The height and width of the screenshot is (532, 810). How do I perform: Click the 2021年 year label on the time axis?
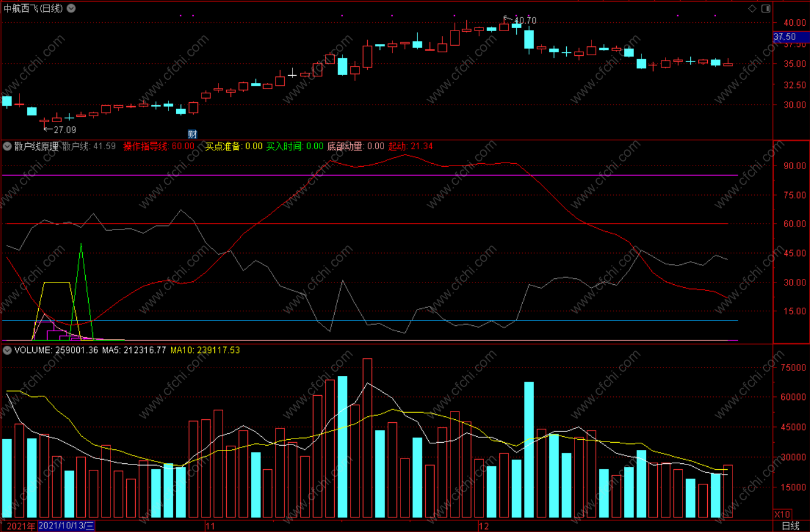21,526
